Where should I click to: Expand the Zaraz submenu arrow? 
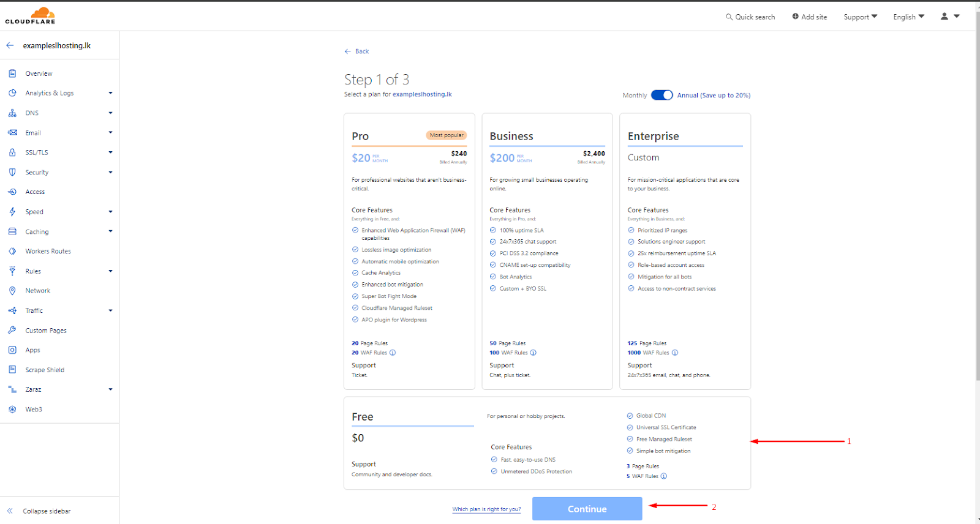(x=110, y=389)
